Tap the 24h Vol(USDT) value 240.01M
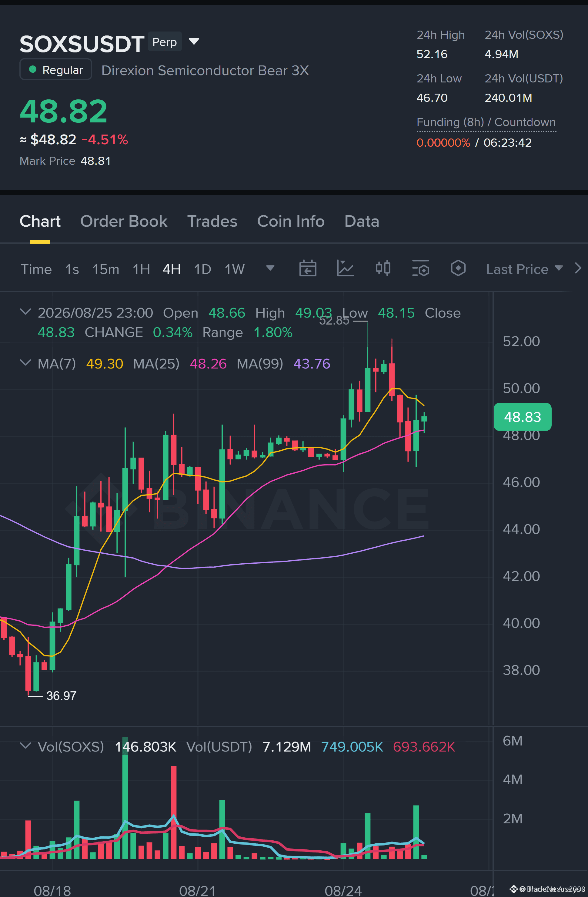 508,98
